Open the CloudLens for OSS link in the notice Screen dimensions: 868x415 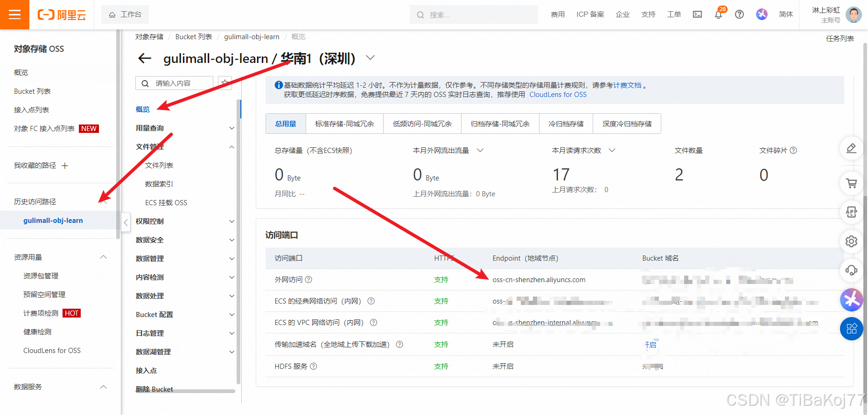[558, 95]
